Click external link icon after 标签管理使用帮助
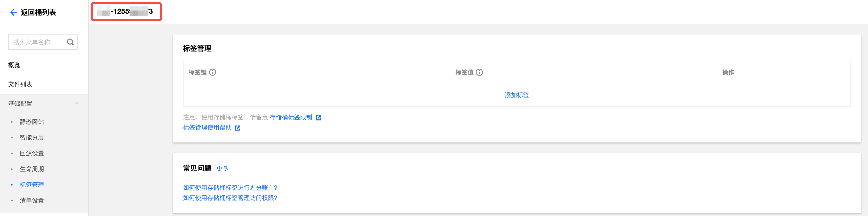The width and height of the screenshot is (868, 216). pyautogui.click(x=238, y=128)
